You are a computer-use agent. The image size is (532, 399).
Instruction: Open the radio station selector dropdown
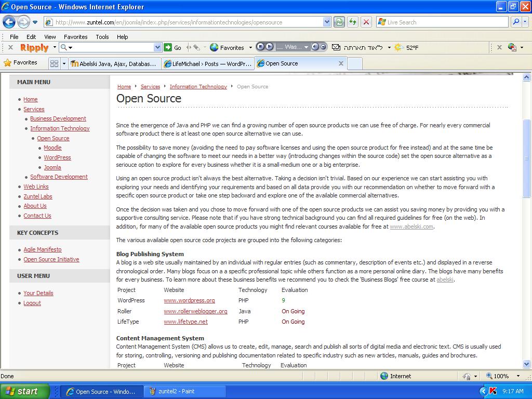click(306, 47)
